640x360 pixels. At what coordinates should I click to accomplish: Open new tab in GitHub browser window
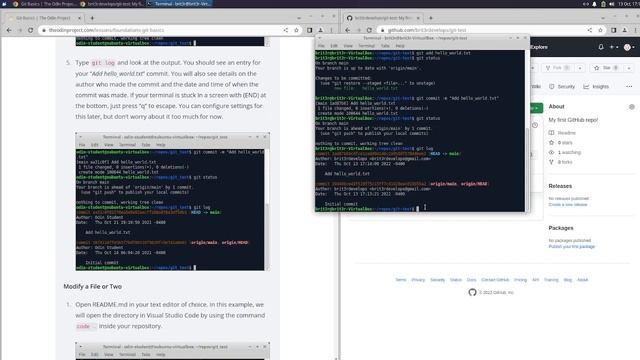pos(431,18)
